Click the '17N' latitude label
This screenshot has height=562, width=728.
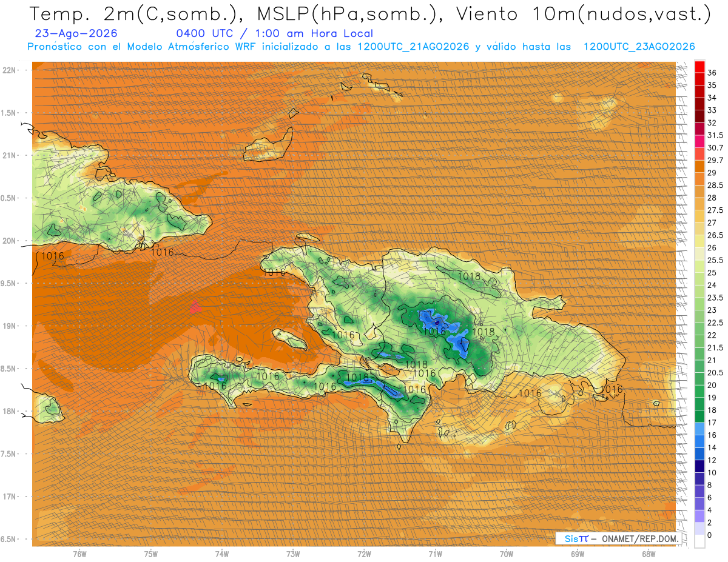point(10,497)
